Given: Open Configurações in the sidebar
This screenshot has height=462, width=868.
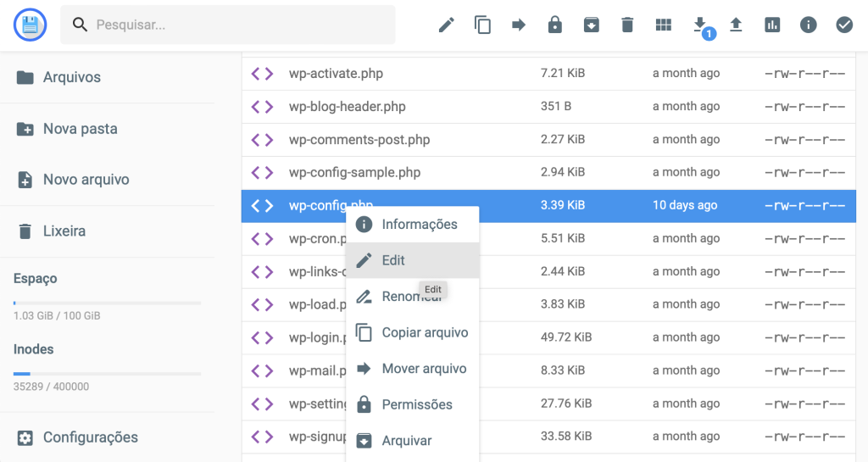Looking at the screenshot, I should (x=108, y=437).
